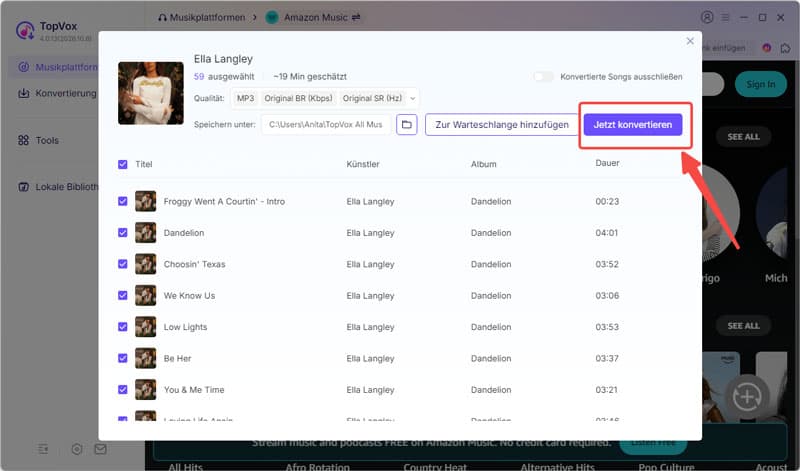Click the Speichern unter path field
The image size is (800, 471).
[326, 125]
